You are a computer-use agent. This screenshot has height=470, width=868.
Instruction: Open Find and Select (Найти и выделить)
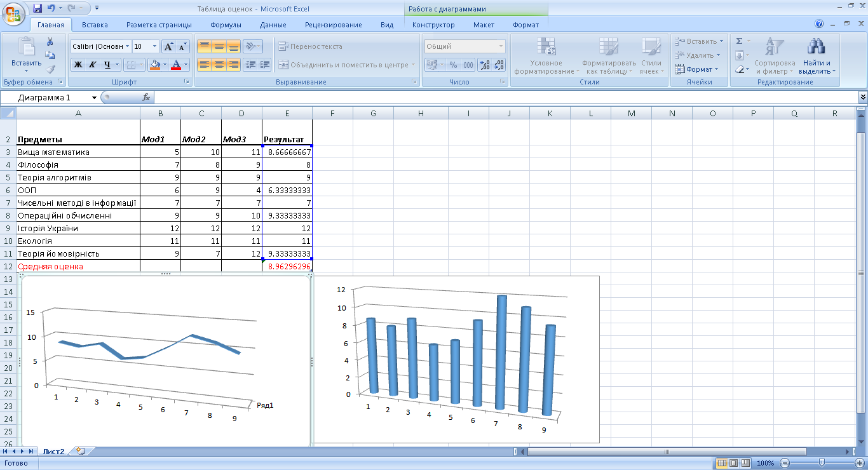(x=817, y=56)
